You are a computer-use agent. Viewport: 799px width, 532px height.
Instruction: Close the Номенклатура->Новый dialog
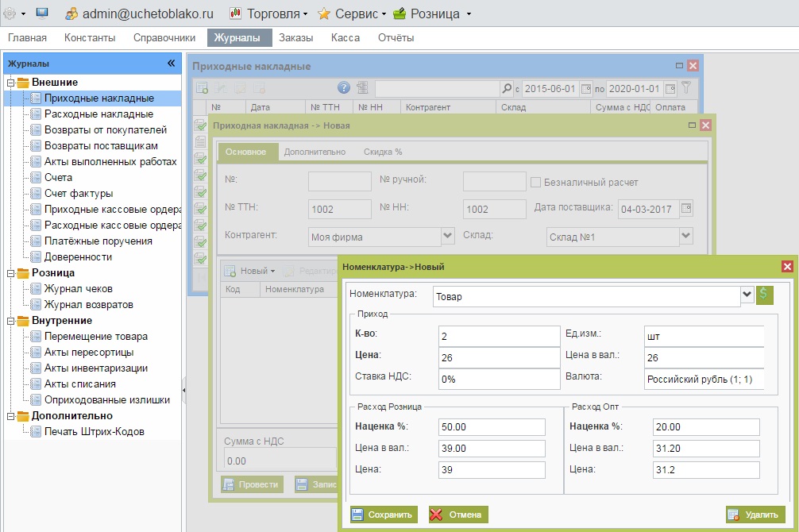coord(787,267)
